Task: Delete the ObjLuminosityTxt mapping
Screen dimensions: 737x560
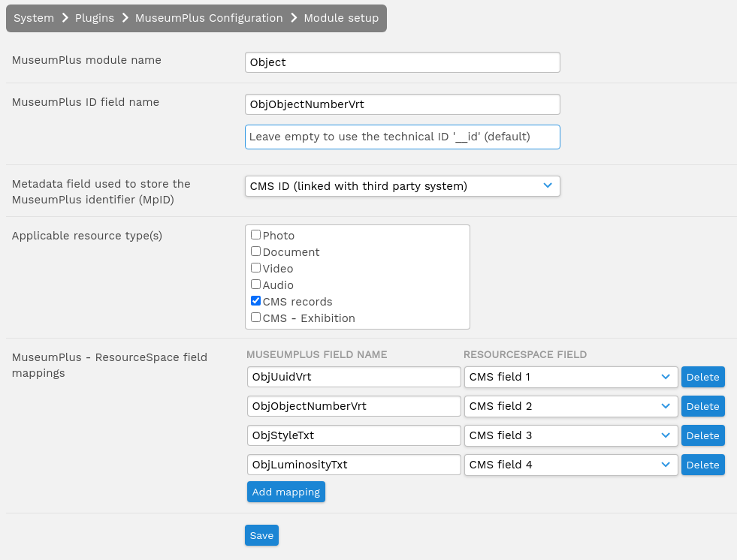Action: 702,465
